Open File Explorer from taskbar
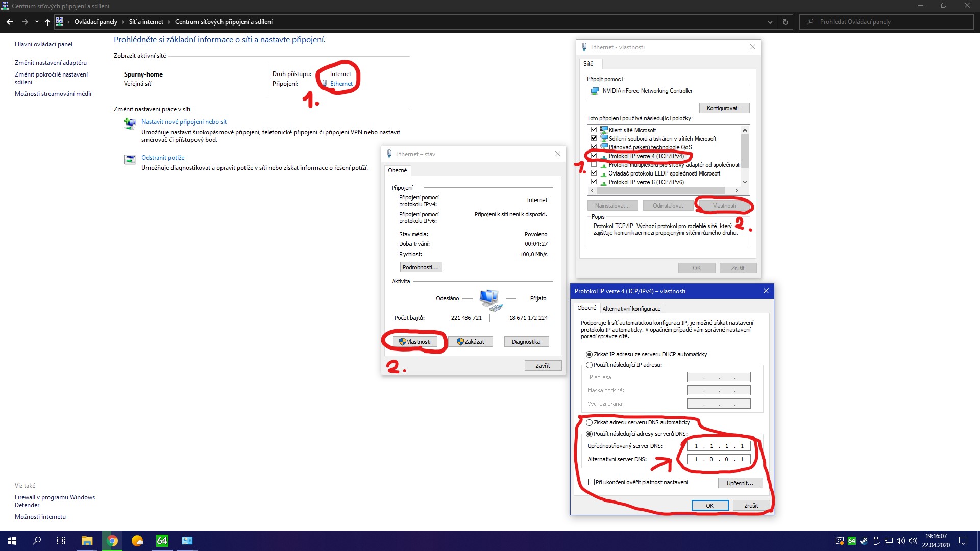This screenshot has width=980, height=551. 87,541
